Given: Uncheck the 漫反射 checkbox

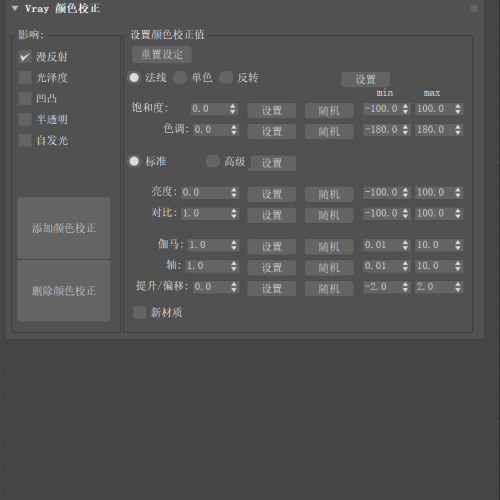Looking at the screenshot, I should 25,57.
